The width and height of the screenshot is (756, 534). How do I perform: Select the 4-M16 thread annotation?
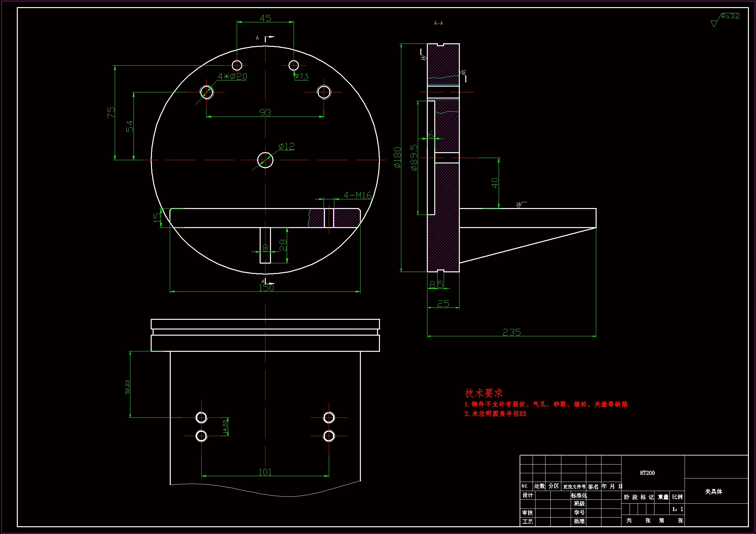pyautogui.click(x=358, y=195)
